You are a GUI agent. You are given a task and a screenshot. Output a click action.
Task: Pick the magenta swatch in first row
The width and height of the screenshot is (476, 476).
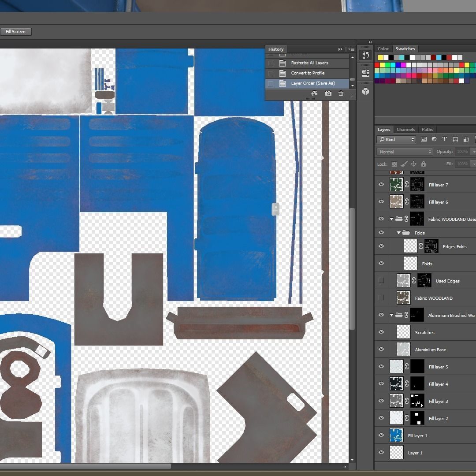pyautogui.click(x=403, y=65)
